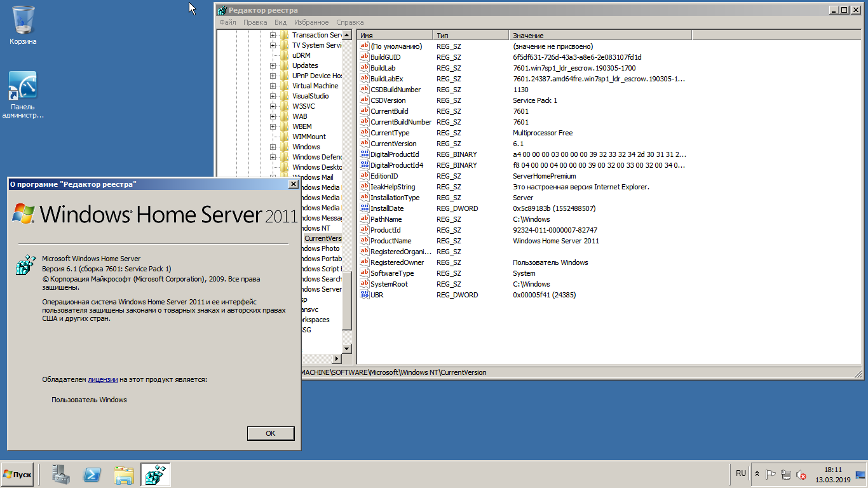This screenshot has height=488, width=868.
Task: Click the network icon in system tray
Action: click(x=786, y=475)
